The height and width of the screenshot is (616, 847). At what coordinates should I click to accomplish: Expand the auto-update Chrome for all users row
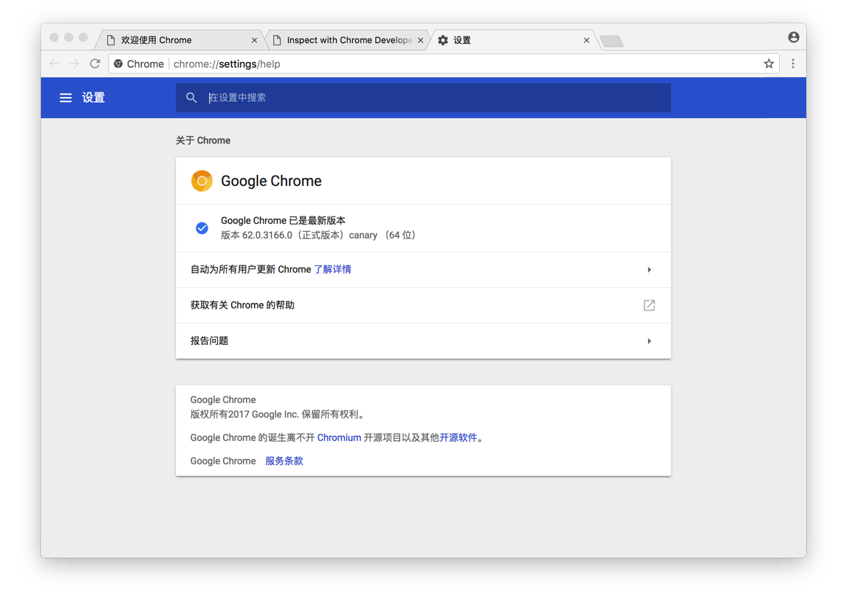click(x=649, y=270)
